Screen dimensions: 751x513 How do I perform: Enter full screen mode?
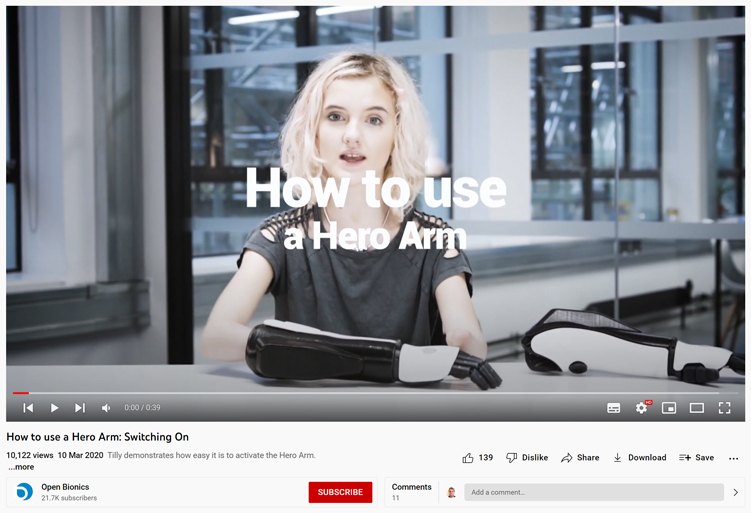pyautogui.click(x=725, y=408)
